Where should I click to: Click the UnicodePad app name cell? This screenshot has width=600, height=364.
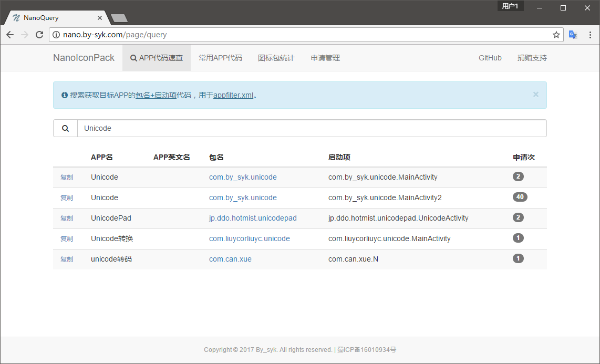pos(111,219)
